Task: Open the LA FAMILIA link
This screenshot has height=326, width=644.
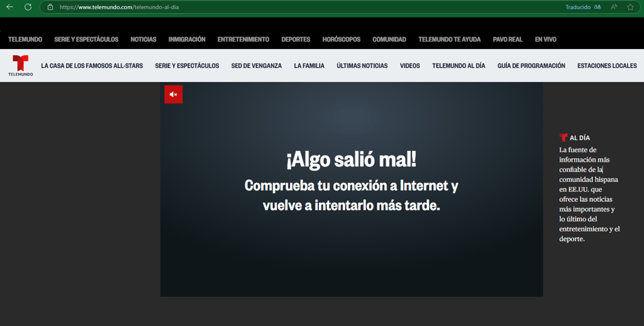Action: (309, 66)
